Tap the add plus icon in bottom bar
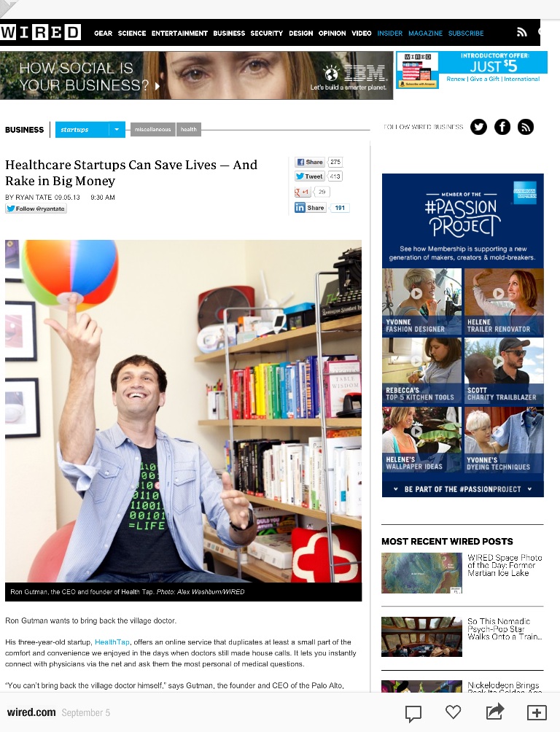This screenshot has height=732, width=560. (537, 712)
